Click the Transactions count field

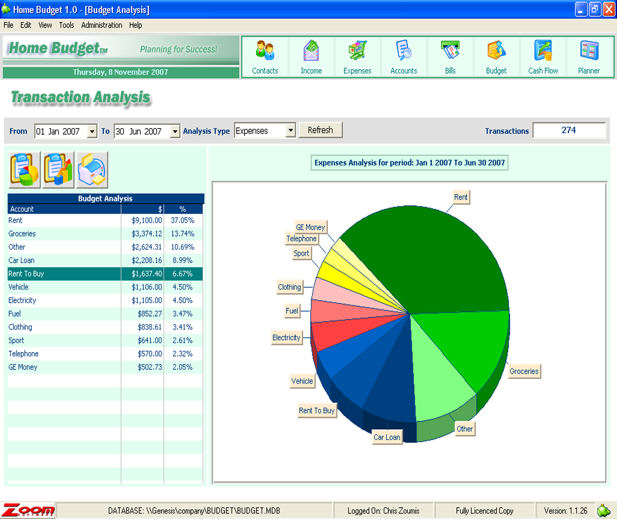click(x=569, y=130)
